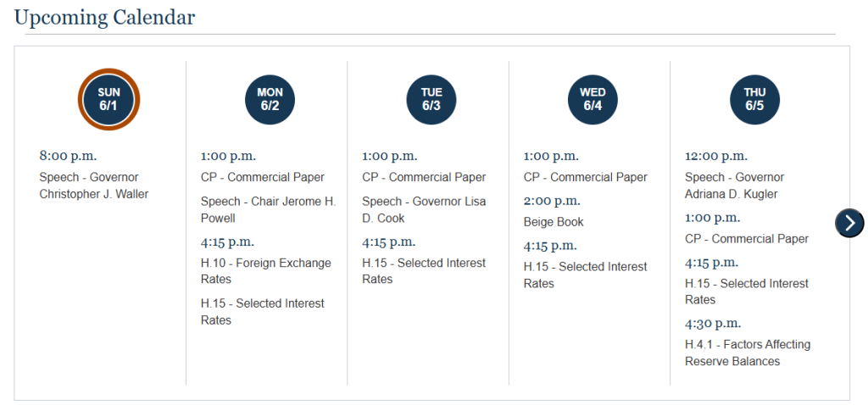Viewport: 868px width, 405px height.
Task: Select the SUN 6/1 date circle
Action: (x=108, y=99)
